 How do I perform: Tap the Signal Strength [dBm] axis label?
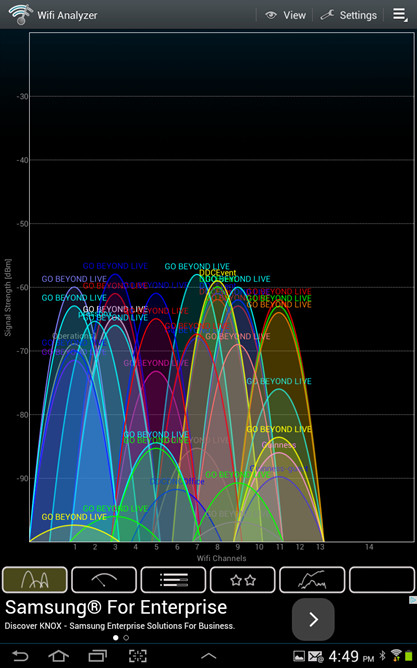[x=8, y=297]
